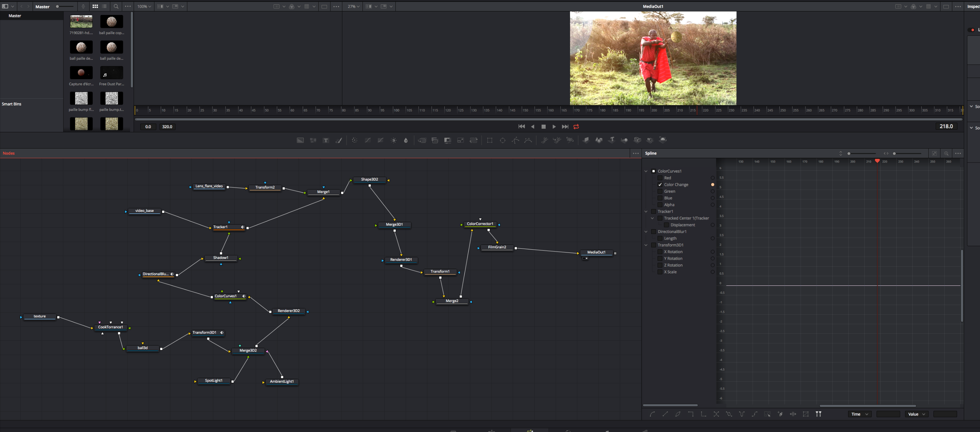This screenshot has width=980, height=432.
Task: Enable the Red spline checkbox
Action: 660,178
